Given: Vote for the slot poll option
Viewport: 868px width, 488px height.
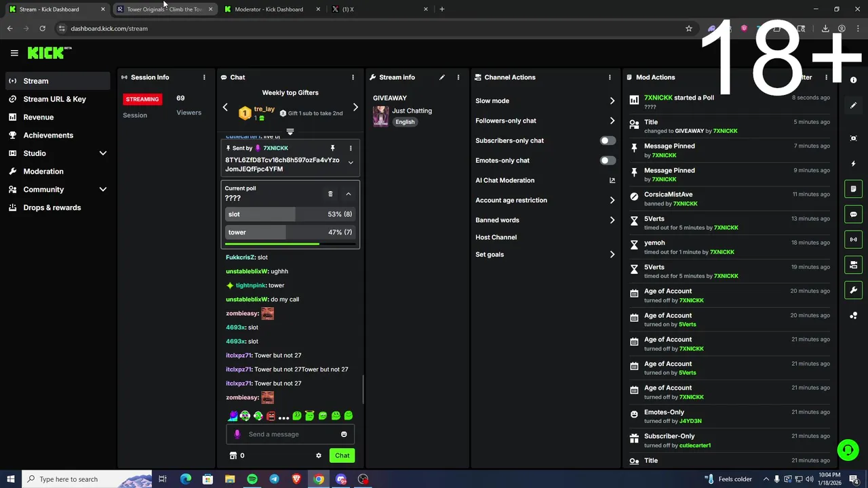Looking at the screenshot, I should [290, 214].
